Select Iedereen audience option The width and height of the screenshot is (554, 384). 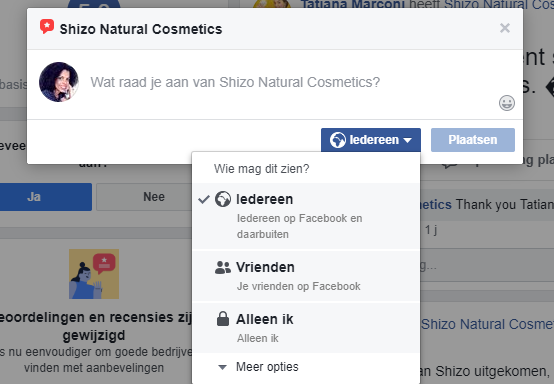[x=306, y=216]
